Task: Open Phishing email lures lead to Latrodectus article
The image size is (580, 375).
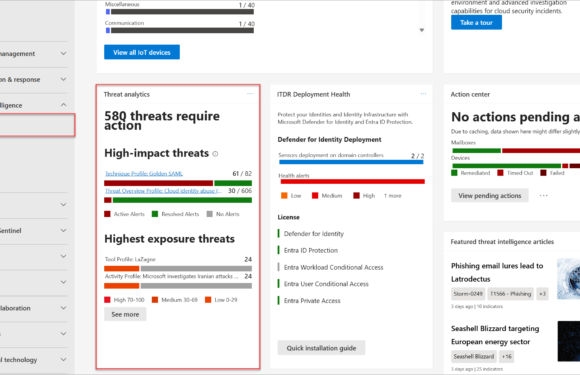Action: coord(497,272)
